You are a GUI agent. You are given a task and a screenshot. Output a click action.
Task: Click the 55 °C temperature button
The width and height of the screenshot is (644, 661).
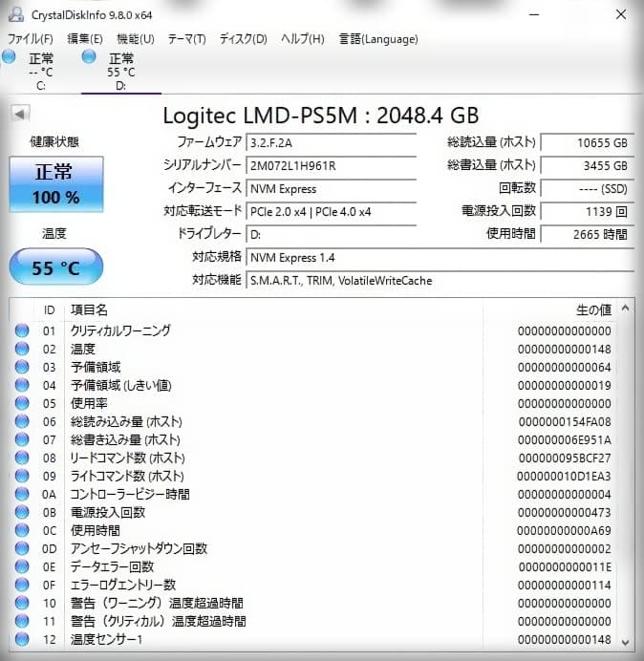56,267
